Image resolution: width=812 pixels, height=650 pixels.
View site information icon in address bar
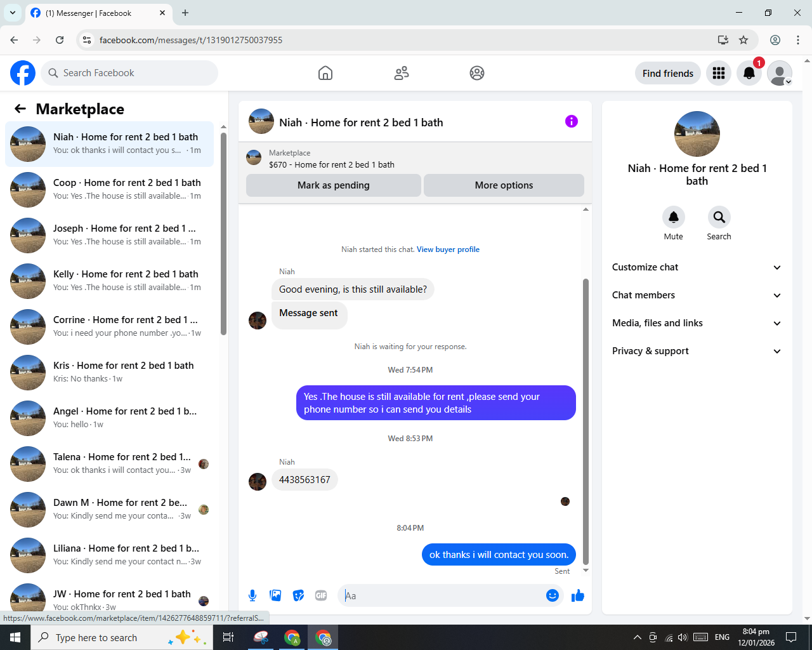tap(87, 40)
